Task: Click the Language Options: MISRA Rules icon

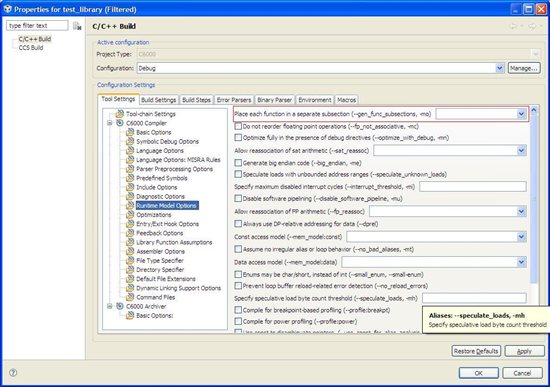Action: coord(130,159)
